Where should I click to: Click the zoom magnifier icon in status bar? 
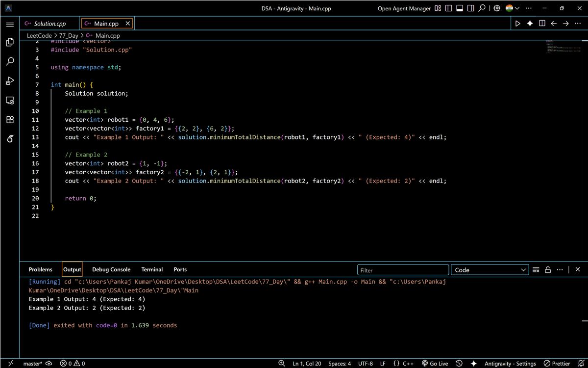282,364
